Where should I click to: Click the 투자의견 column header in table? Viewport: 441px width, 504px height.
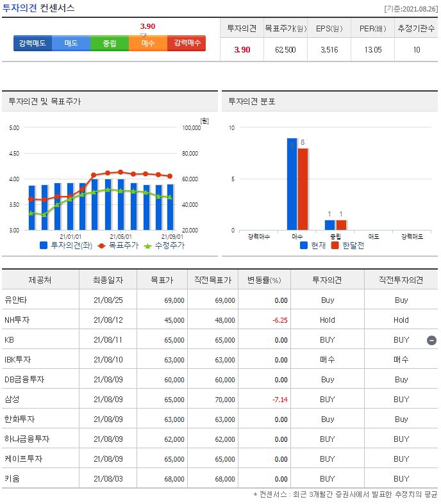[327, 280]
